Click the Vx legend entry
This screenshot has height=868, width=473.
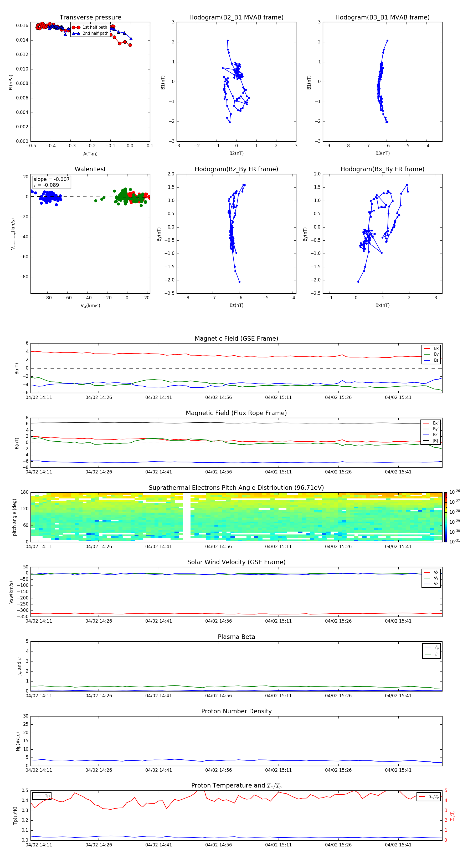point(431,572)
